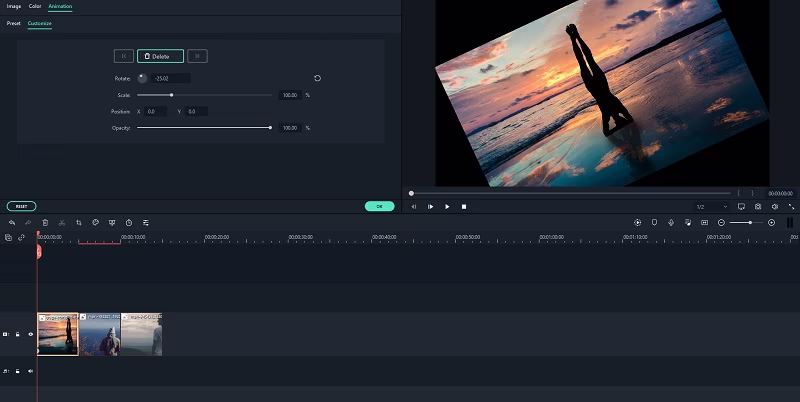Zoom in timeline with plus icon
This screenshot has height=402, width=800.
click(x=771, y=222)
